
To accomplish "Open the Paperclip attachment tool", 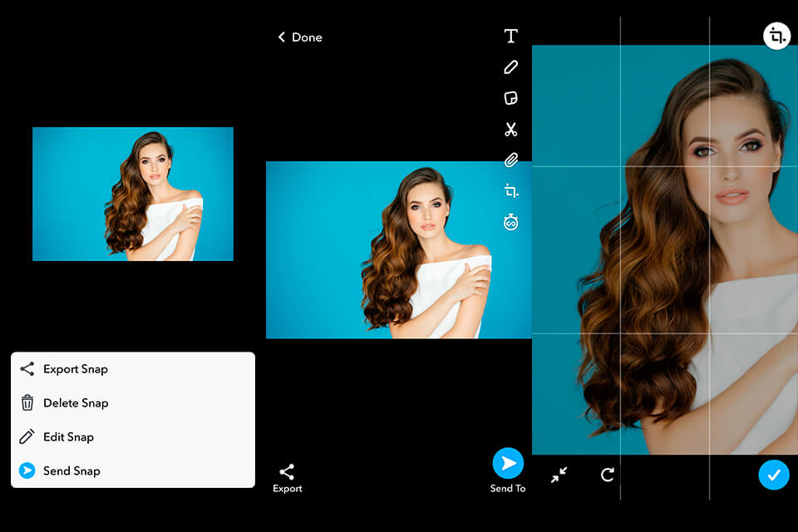I will 510,160.
